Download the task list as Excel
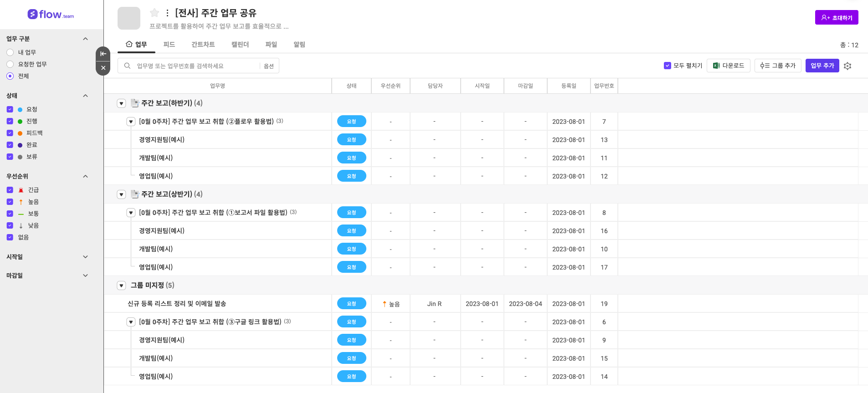The height and width of the screenshot is (393, 868). click(x=728, y=66)
